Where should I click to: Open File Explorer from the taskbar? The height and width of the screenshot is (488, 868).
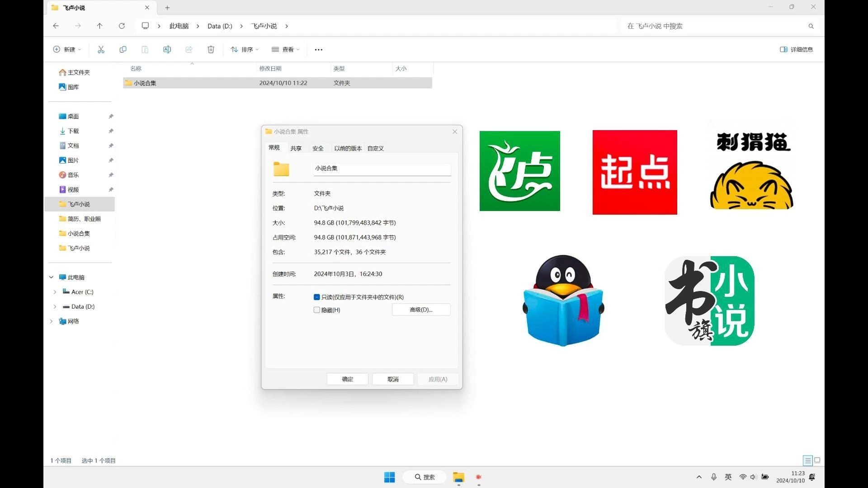pos(458,477)
